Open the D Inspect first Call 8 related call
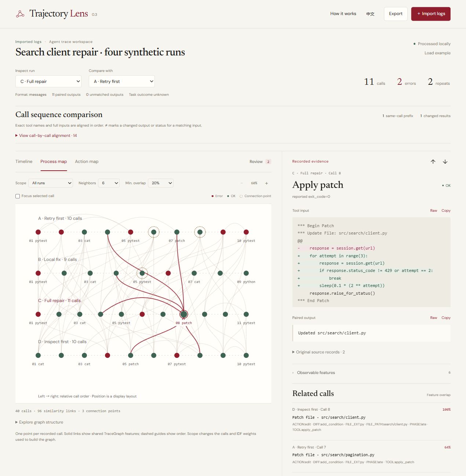 [371, 420]
